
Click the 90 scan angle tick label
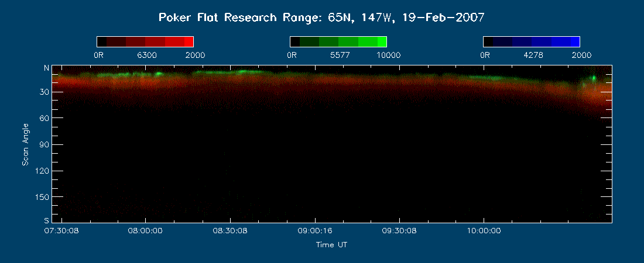coord(45,144)
